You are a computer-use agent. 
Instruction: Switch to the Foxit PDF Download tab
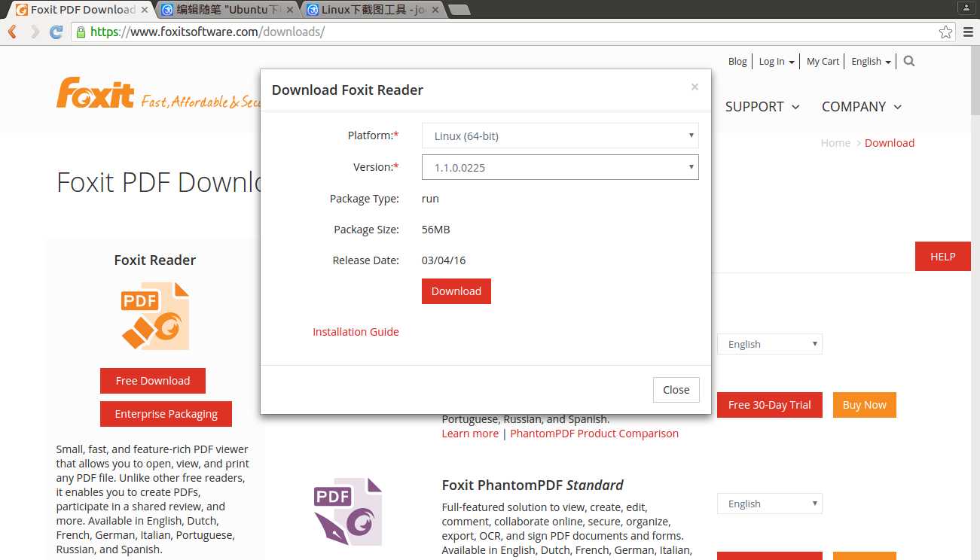[81, 10]
